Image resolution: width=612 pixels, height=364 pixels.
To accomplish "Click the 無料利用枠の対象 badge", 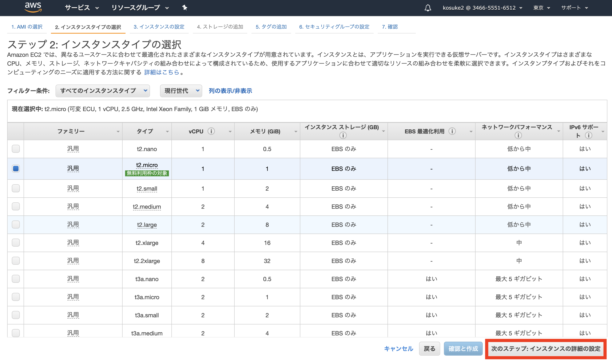I will tap(147, 173).
